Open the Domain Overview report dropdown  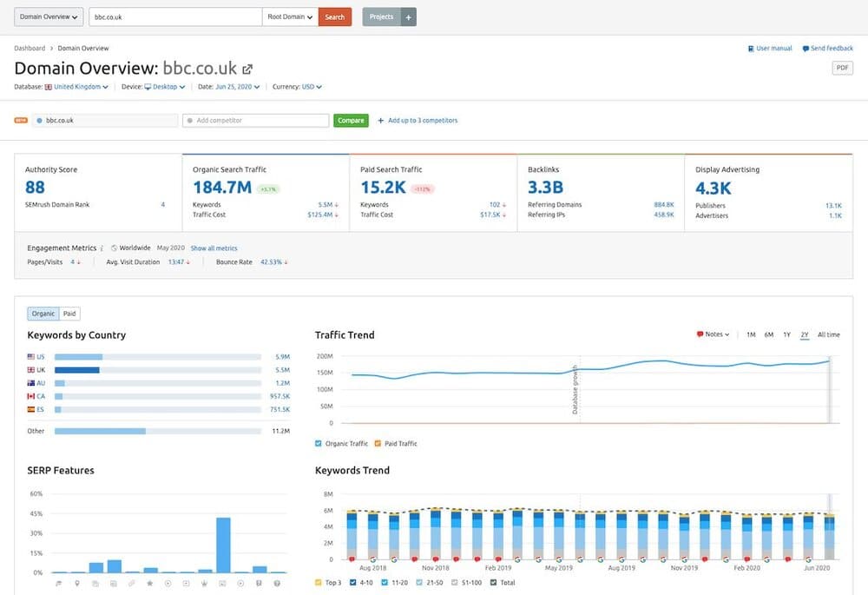(49, 17)
